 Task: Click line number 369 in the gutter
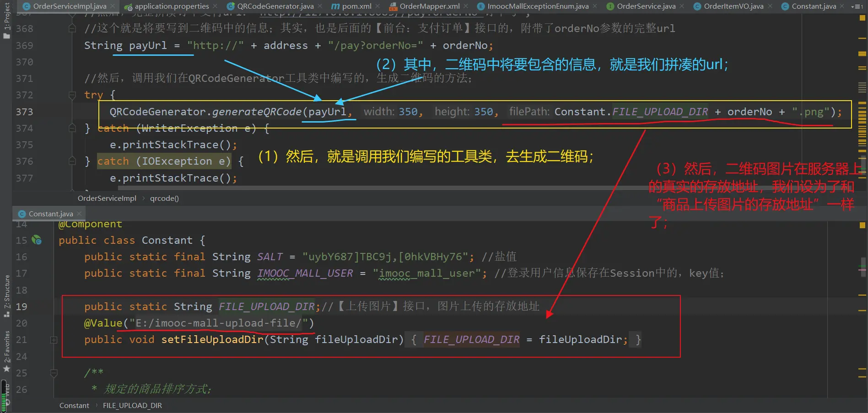pos(24,45)
